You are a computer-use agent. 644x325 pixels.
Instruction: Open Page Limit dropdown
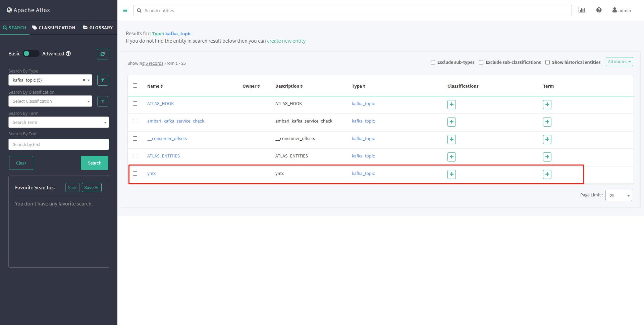[x=619, y=195]
